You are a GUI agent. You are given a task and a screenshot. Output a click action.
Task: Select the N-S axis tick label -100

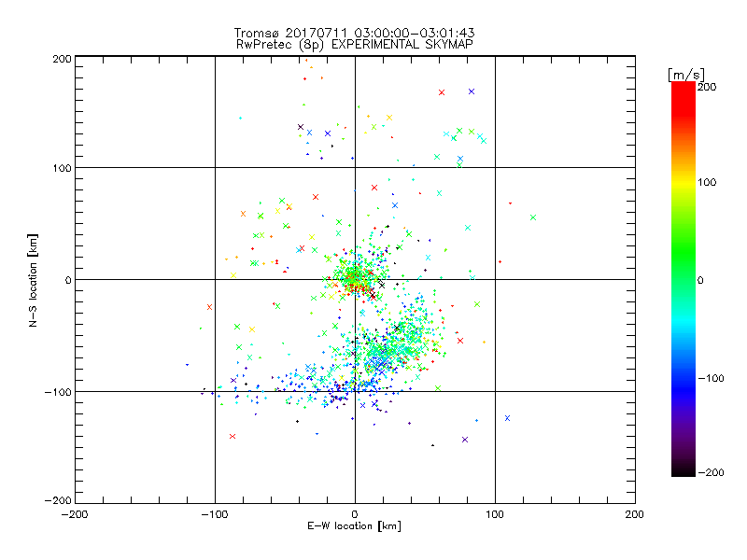pyautogui.click(x=59, y=392)
